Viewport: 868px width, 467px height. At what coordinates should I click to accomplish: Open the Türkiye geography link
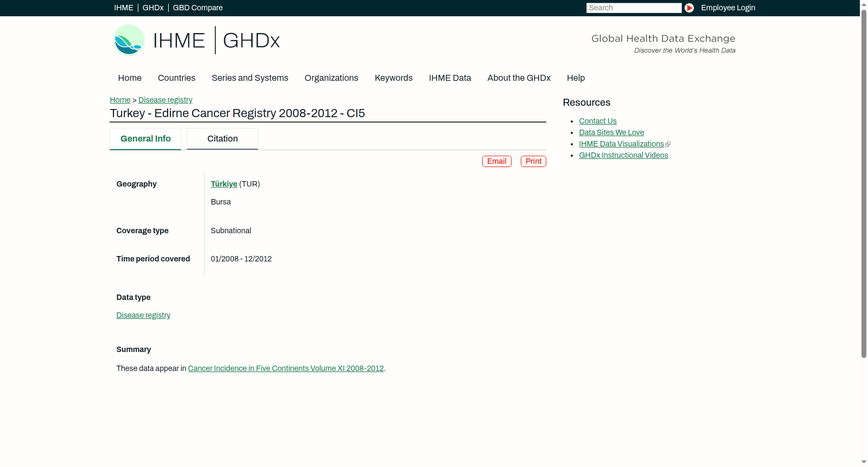click(224, 184)
